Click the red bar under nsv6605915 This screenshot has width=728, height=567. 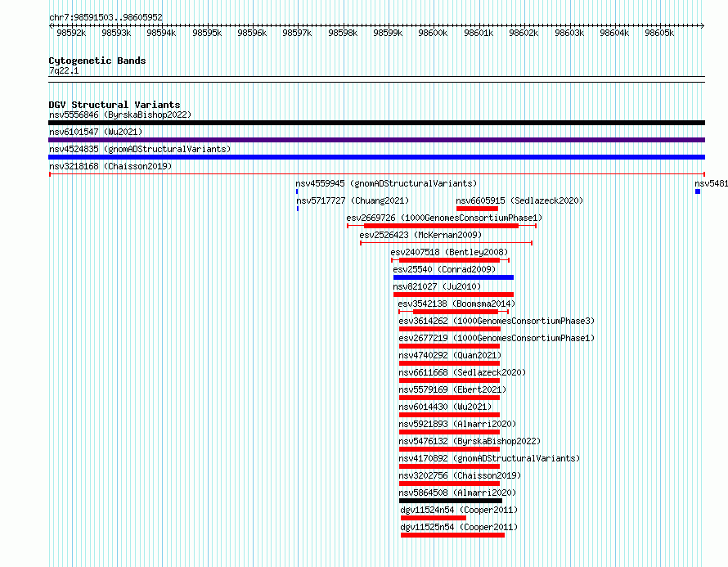click(x=477, y=209)
